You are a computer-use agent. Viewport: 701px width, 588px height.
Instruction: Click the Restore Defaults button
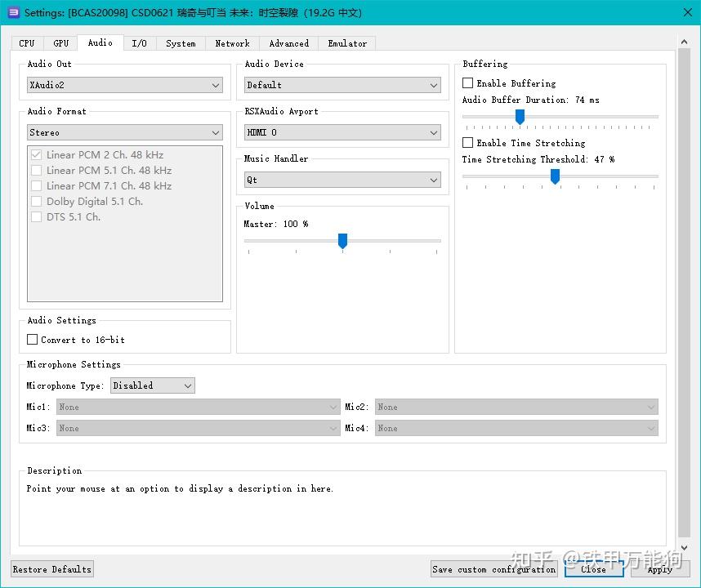(x=52, y=569)
